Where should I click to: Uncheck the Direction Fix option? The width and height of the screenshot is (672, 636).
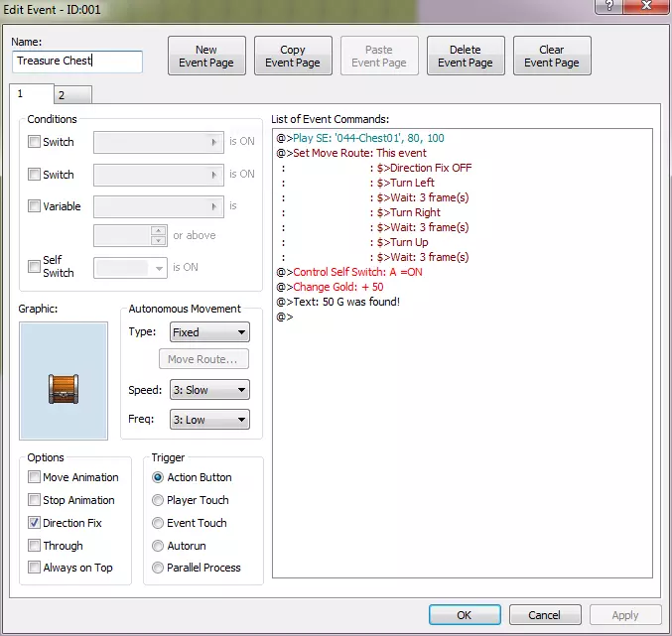point(34,522)
